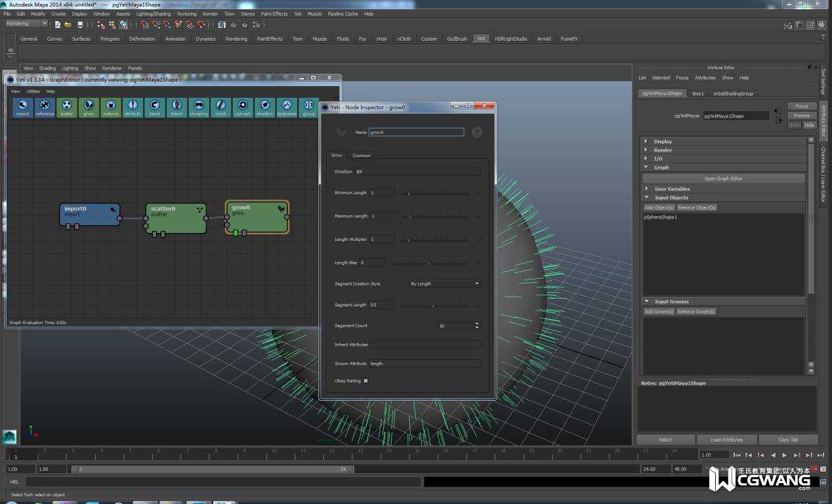This screenshot has height=504, width=832.
Task: Expand the User Variables section
Action: (x=672, y=189)
